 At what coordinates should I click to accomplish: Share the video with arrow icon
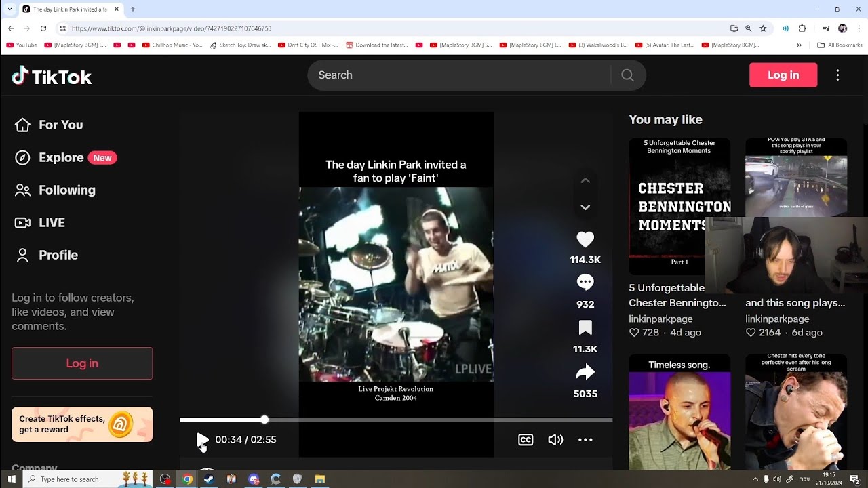pyautogui.click(x=585, y=372)
